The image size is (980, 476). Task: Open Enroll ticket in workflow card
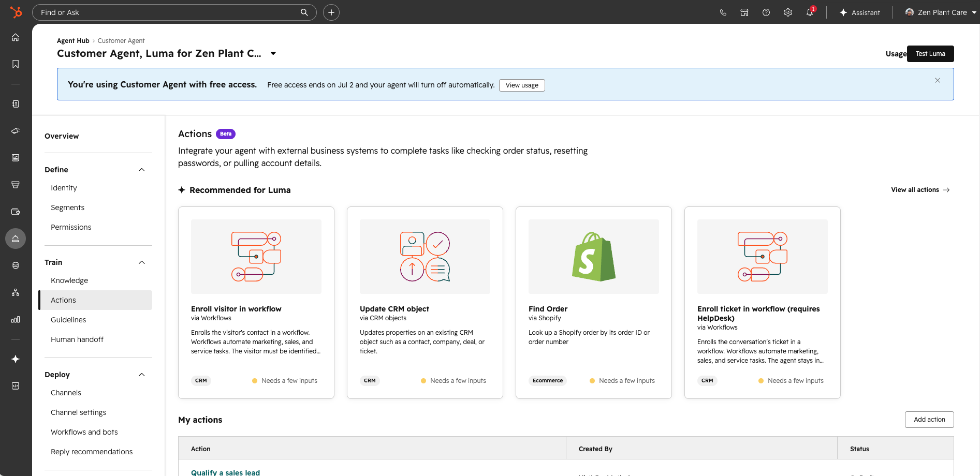pyautogui.click(x=763, y=303)
